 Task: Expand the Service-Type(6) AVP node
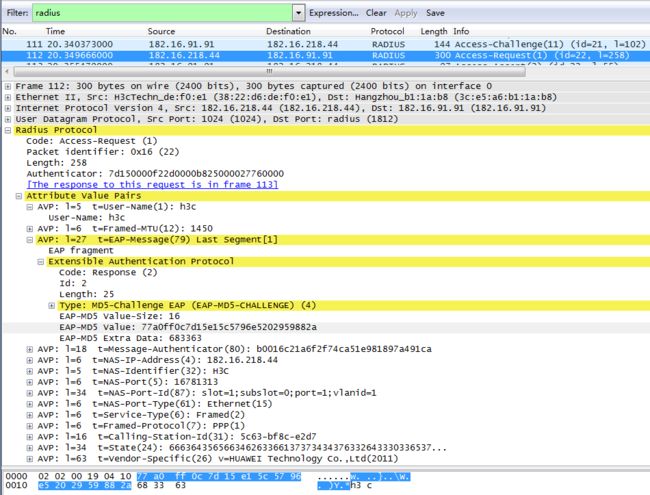(29, 415)
